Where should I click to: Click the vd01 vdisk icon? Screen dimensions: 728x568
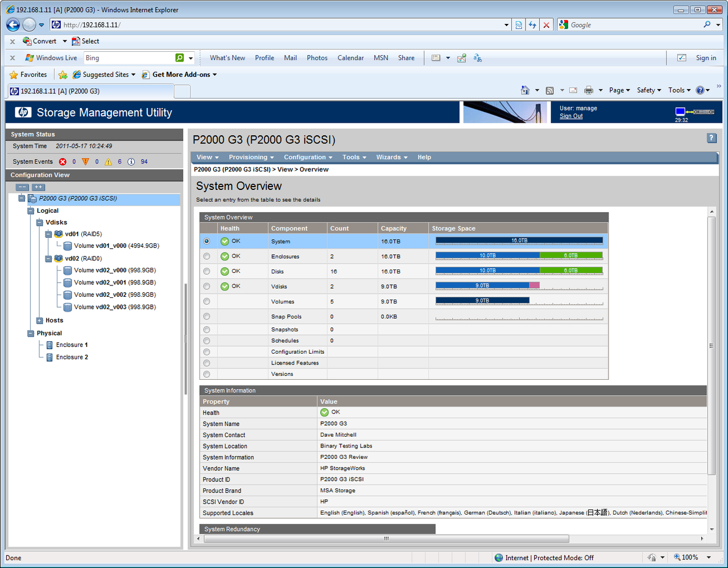point(59,234)
